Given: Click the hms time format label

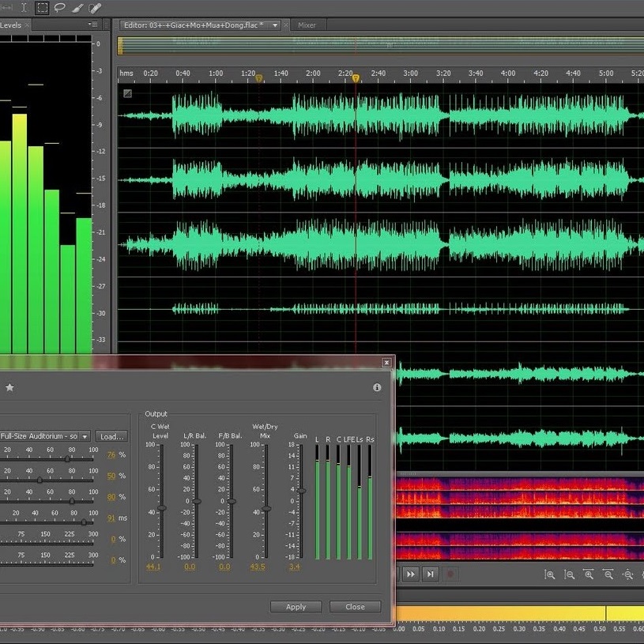Looking at the screenshot, I should 126,73.
